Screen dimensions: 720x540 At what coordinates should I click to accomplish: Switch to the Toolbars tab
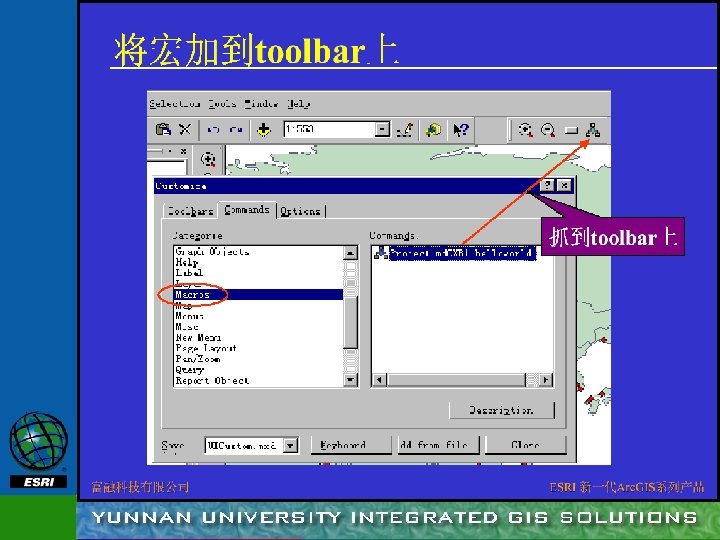(x=191, y=211)
